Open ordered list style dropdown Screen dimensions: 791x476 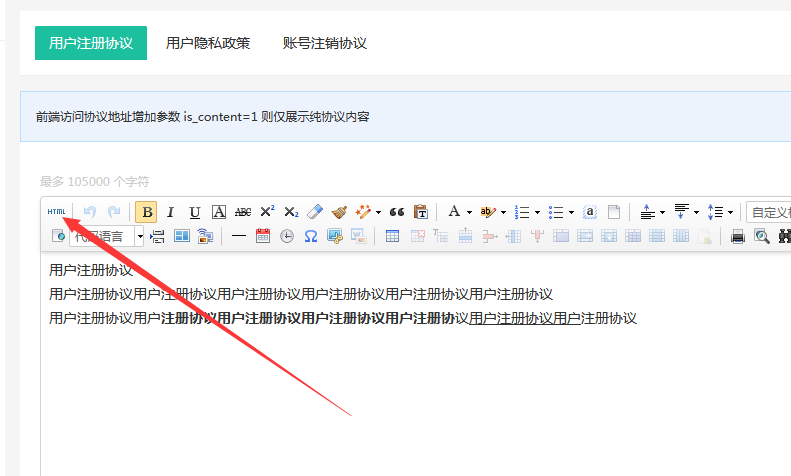[x=537, y=212]
